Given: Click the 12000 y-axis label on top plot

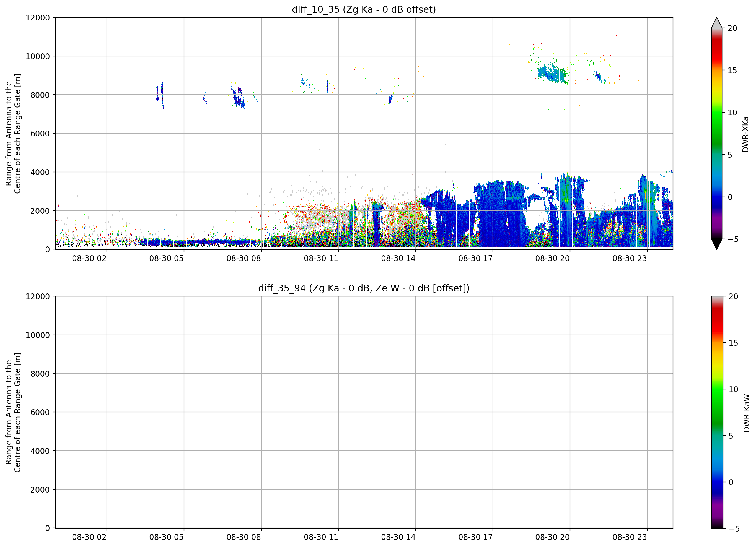Looking at the screenshot, I should [x=37, y=18].
